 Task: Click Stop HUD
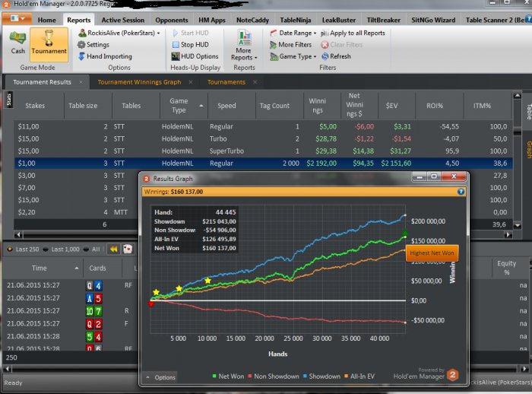click(191, 44)
